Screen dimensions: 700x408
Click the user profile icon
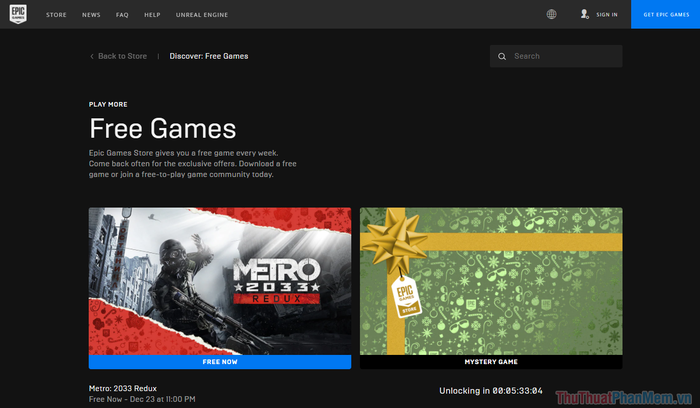click(584, 14)
